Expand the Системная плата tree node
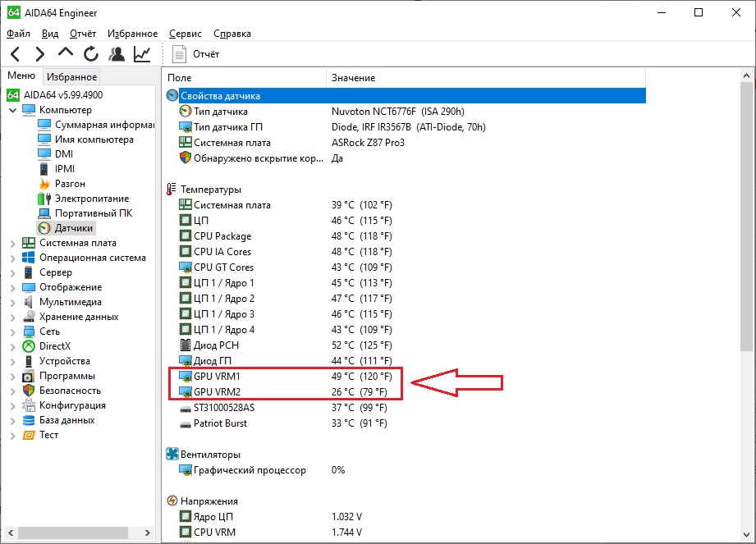 click(x=12, y=243)
